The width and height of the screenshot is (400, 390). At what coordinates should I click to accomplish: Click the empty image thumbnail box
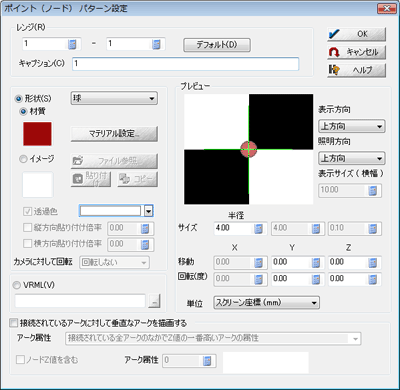pyautogui.click(x=38, y=185)
